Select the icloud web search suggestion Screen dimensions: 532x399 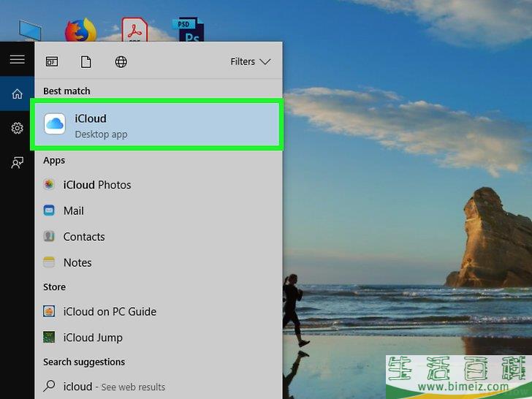(x=158, y=387)
